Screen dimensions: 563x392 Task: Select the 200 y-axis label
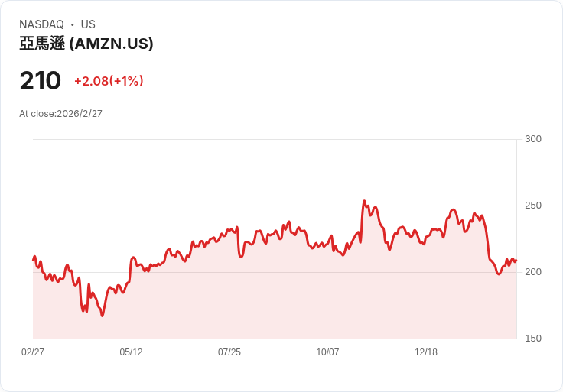533,272
